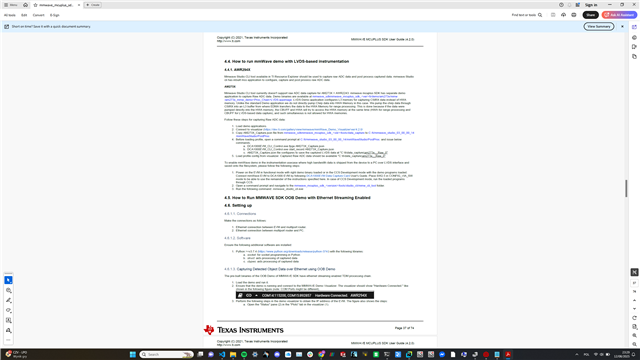Click the section 4.5 Ethernet Streaming heading
The image size is (640, 360).
coord(297,198)
